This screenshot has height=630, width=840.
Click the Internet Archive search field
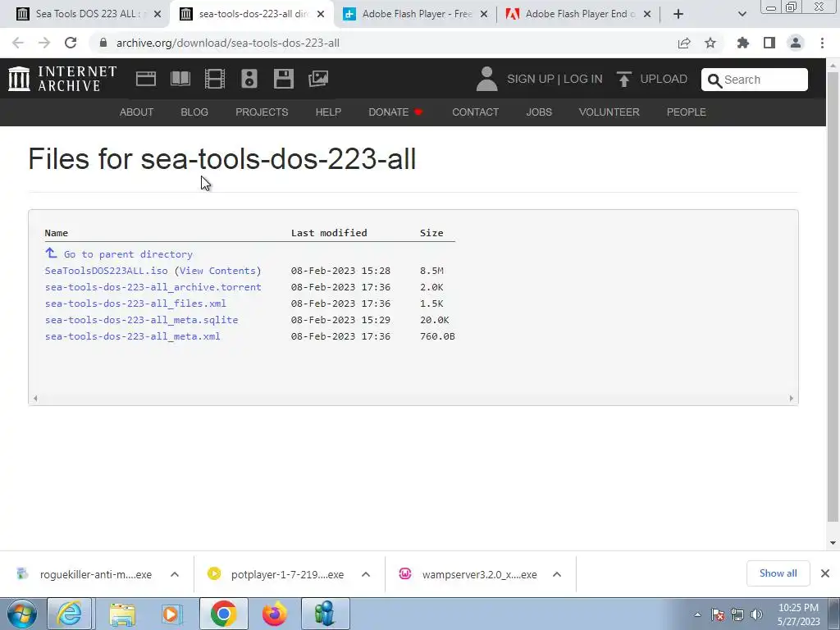tap(755, 80)
